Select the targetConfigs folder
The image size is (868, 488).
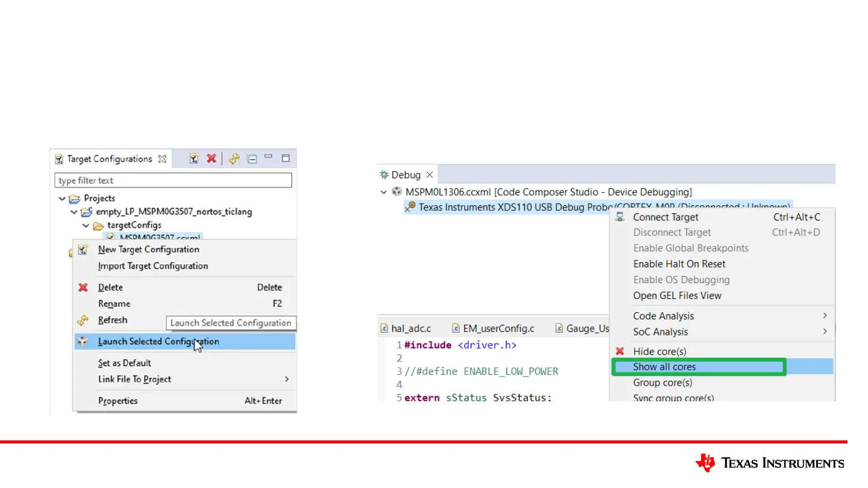tap(134, 225)
